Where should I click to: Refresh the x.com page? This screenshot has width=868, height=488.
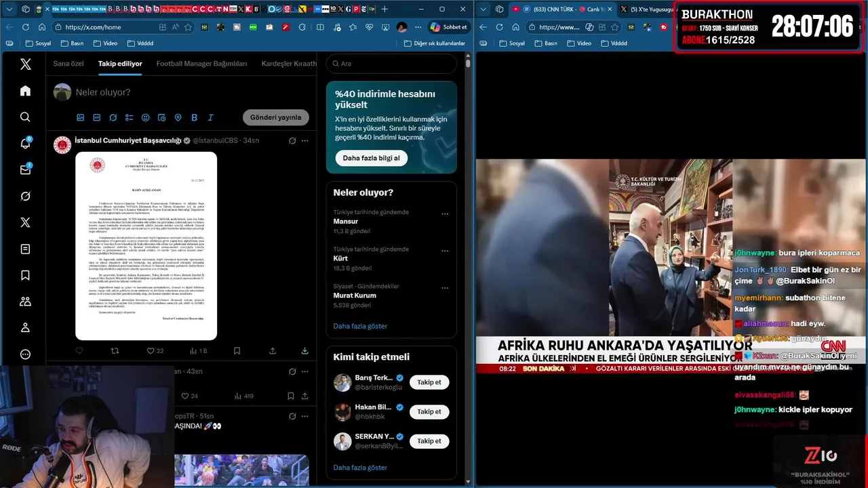tap(25, 27)
